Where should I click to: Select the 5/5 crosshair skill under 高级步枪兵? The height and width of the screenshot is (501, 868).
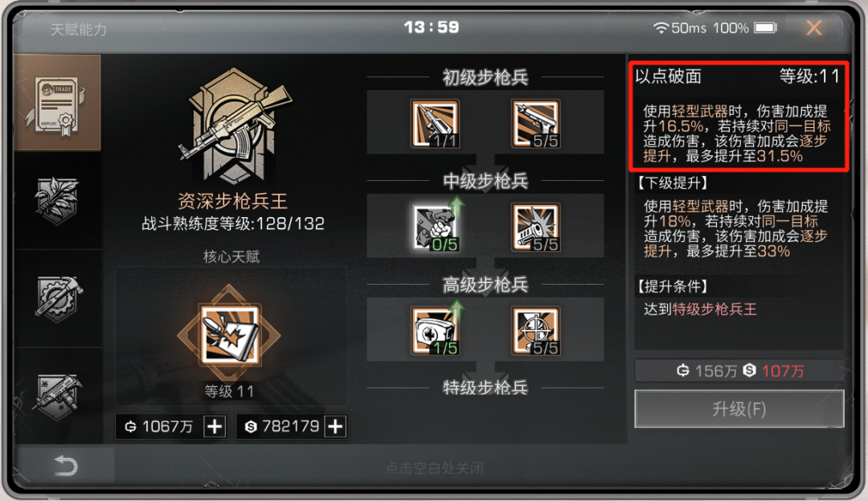pyautogui.click(x=536, y=331)
